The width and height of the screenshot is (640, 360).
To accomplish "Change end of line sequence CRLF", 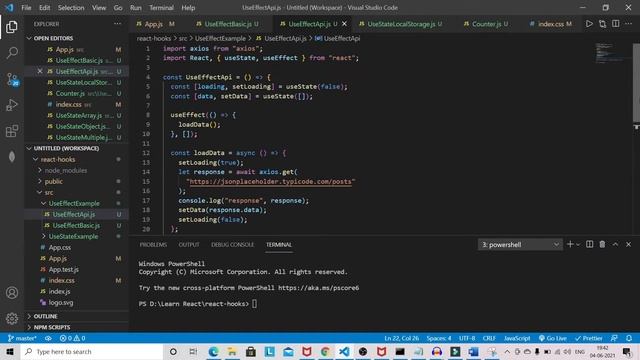I will (x=489, y=338).
